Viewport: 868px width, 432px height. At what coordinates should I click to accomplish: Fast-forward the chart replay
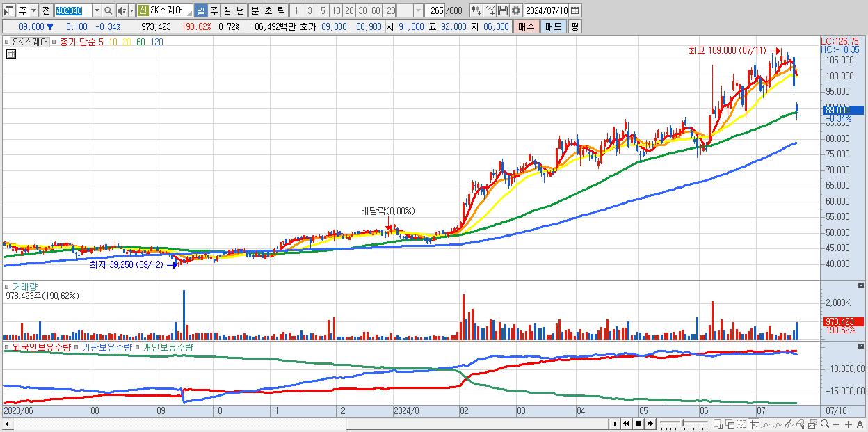(650, 424)
